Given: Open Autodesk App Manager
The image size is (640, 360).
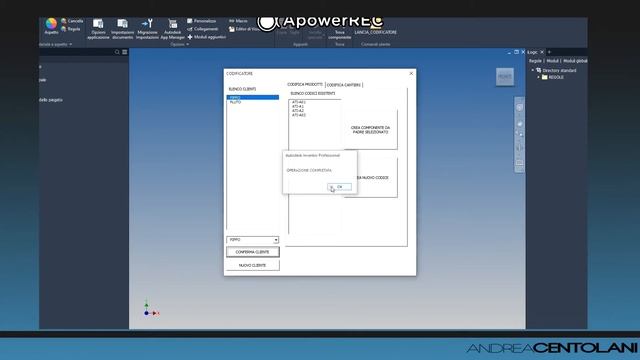Looking at the screenshot, I should (x=172, y=29).
